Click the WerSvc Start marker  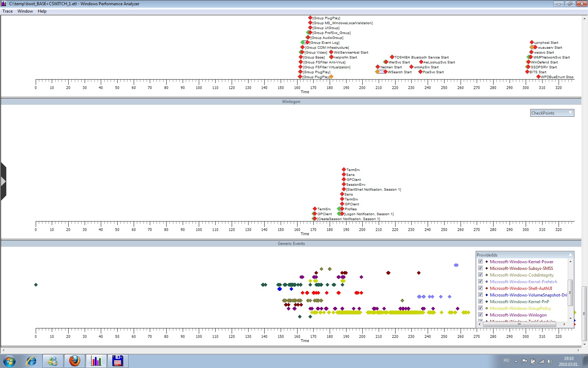click(x=386, y=62)
